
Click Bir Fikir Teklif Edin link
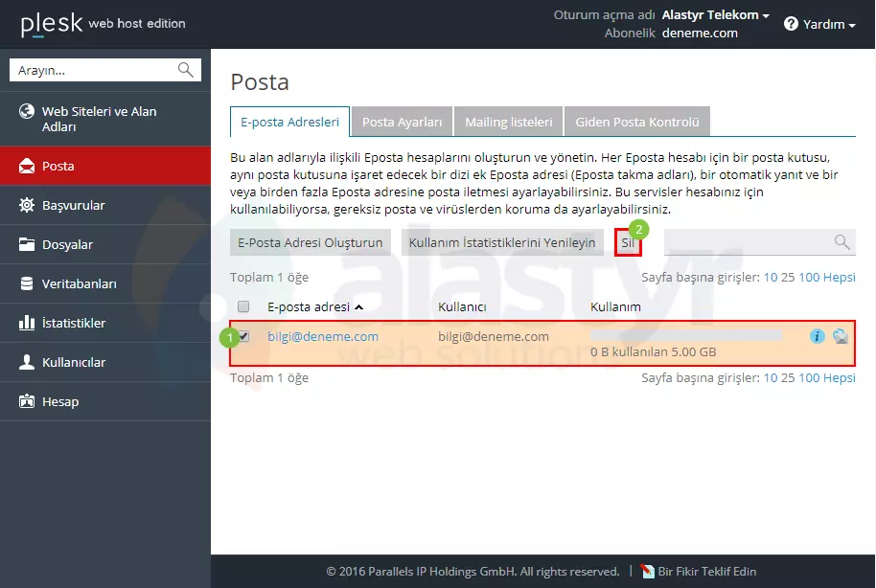(706, 572)
